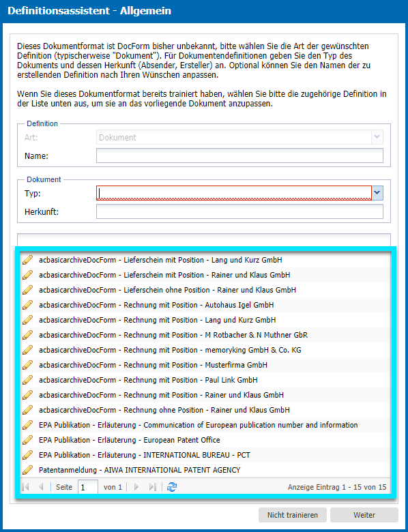Screen dimensions: 408x532
Task: Jump to last page of list
Action: 152,487
